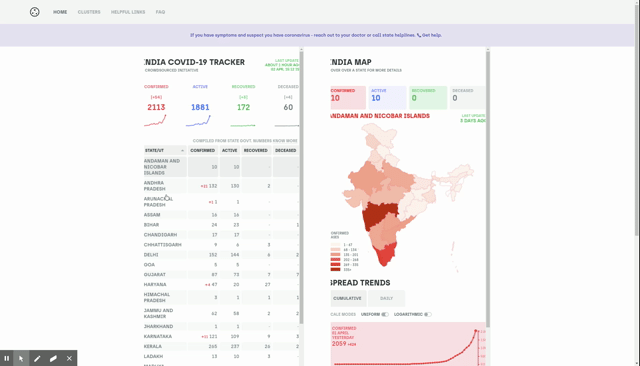Close the annotation toolbar with the X icon
640x366 pixels.
click(69, 359)
